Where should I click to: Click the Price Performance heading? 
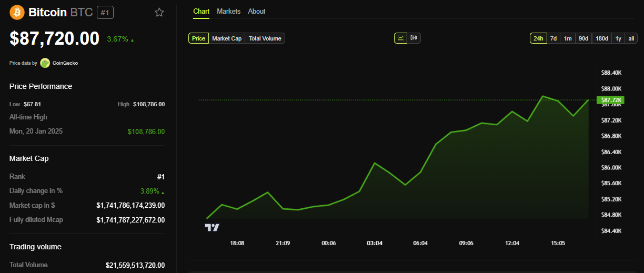tap(41, 86)
